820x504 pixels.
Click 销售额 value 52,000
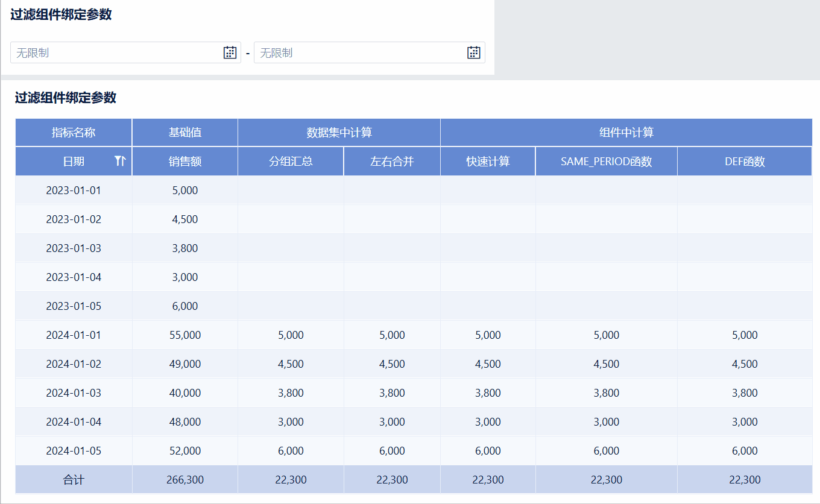coord(185,451)
